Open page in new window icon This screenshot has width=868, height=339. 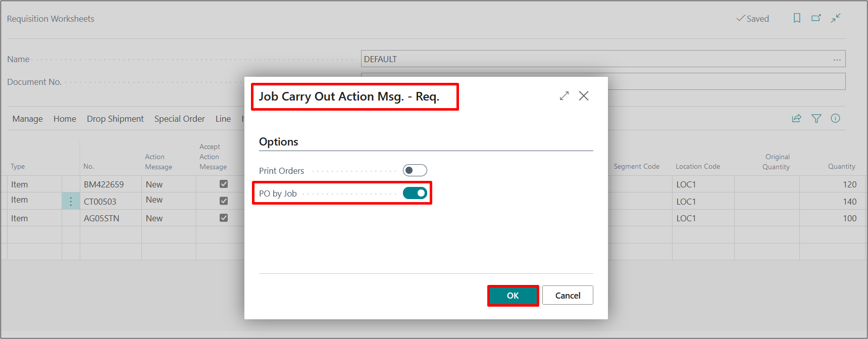click(x=816, y=18)
